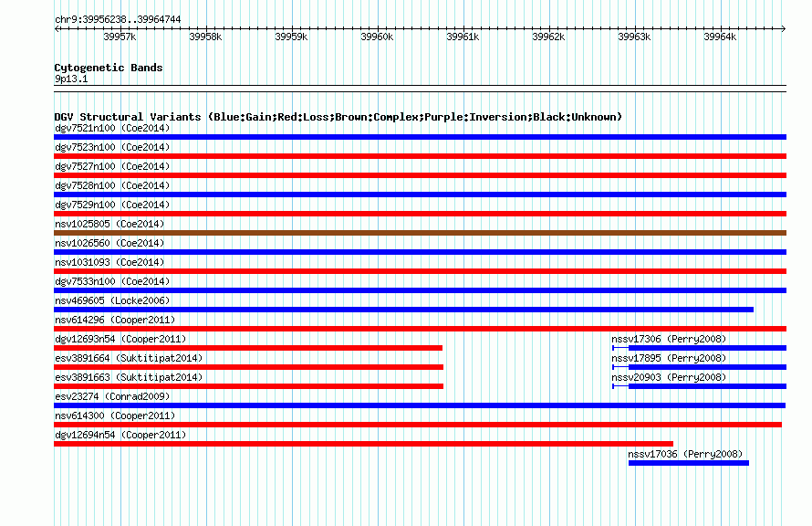Click the esv3891664 (Suktitipat2014) label

[x=129, y=358]
